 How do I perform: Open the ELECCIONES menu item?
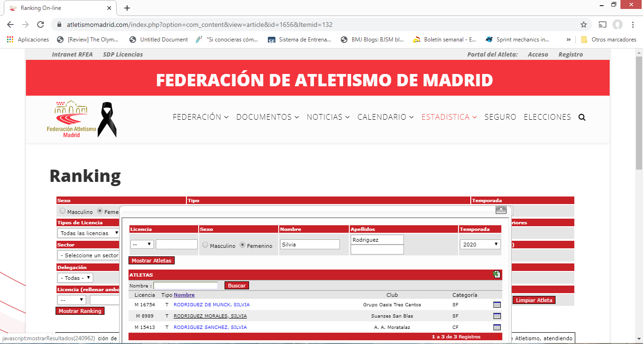(547, 117)
